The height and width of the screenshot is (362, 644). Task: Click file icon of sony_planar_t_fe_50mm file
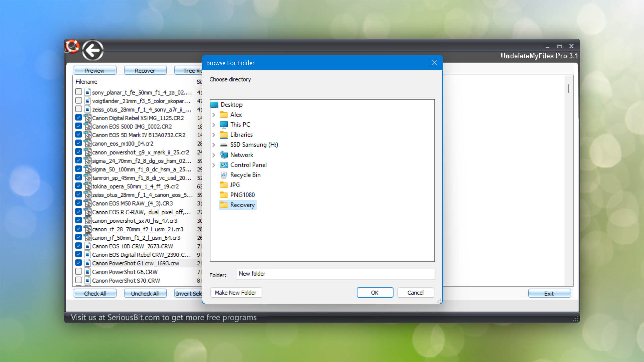pos(87,92)
